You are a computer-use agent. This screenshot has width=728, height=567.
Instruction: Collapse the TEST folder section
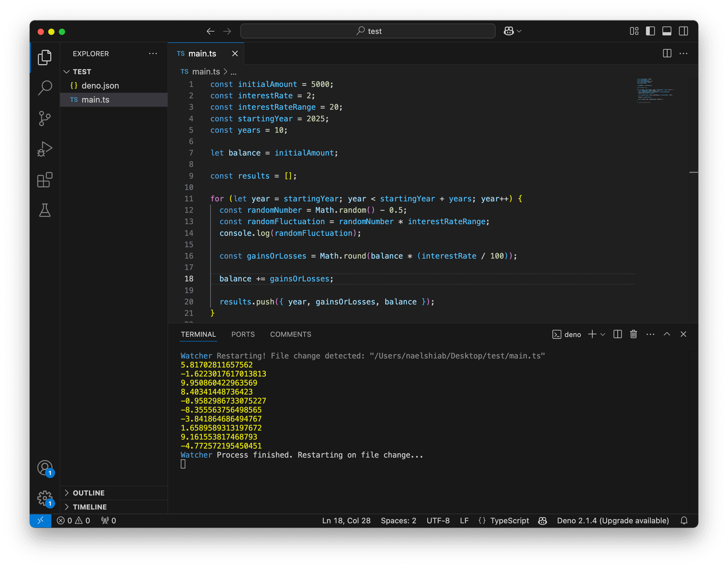pos(114,72)
